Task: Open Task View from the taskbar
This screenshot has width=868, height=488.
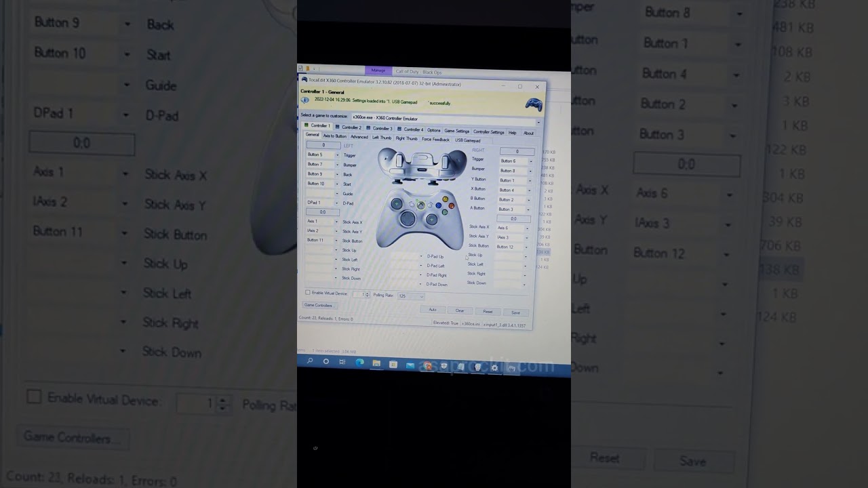Action: (342, 363)
